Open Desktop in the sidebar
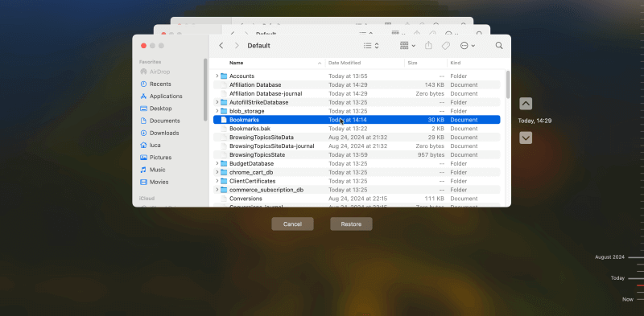This screenshot has height=316, width=644. tap(155, 109)
